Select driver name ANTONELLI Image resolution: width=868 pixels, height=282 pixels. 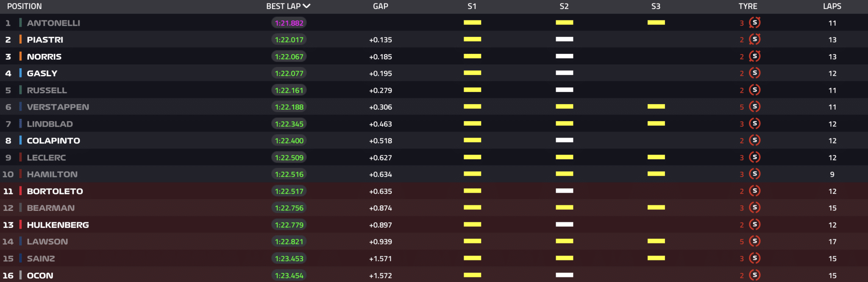[x=53, y=23]
